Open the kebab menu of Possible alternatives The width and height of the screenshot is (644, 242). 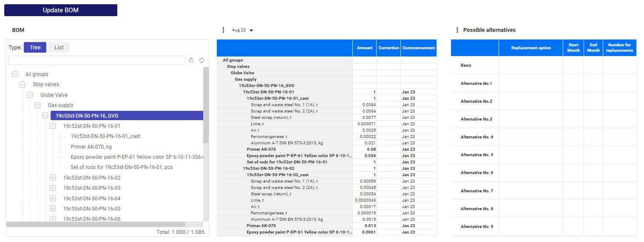pos(457,30)
